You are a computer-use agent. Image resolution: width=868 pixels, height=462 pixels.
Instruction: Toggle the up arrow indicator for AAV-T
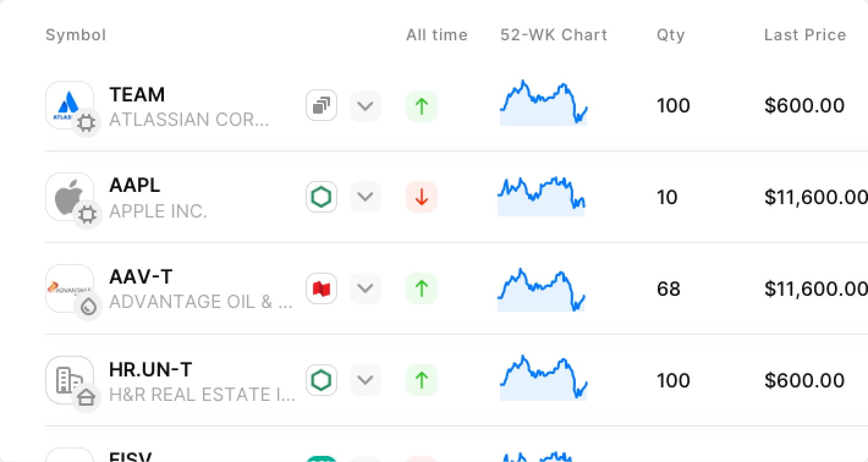[x=421, y=288]
